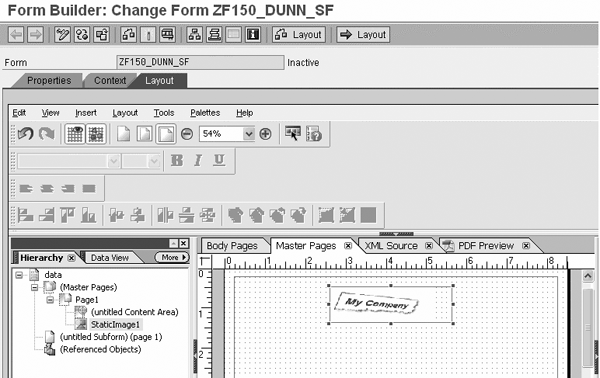Click the align left paragraph icon
Screen dimensions: 600x378
click(26, 189)
